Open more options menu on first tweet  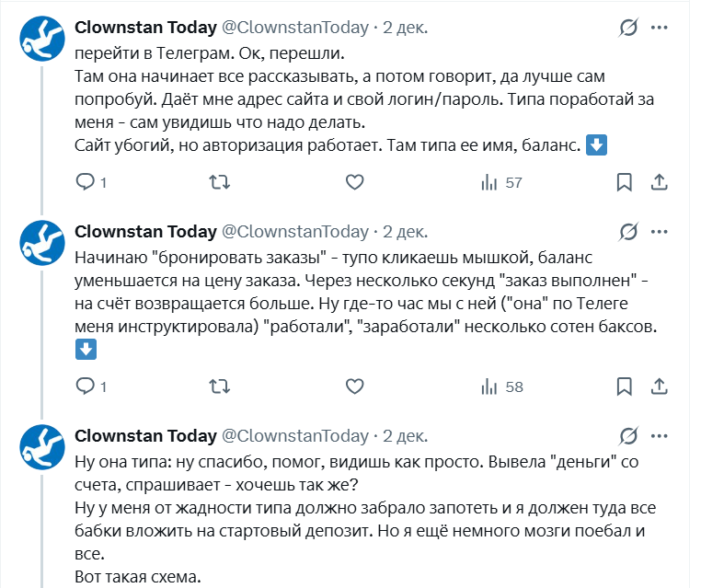(x=659, y=28)
